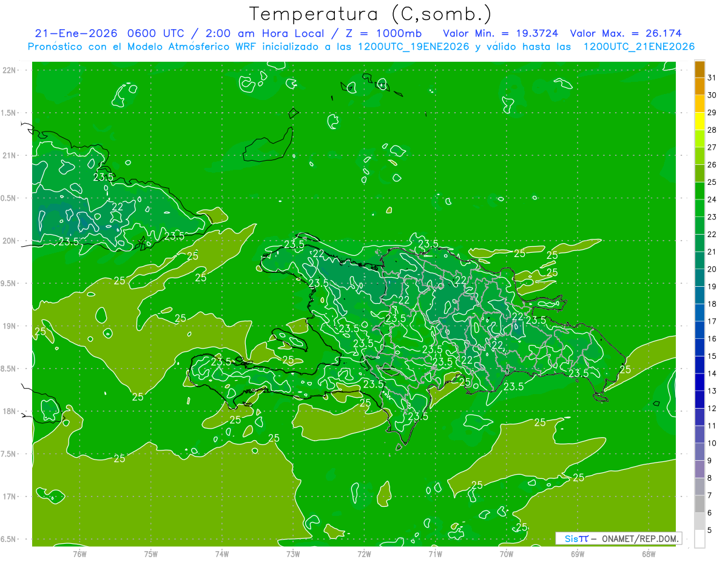Click the 68W longitude axis label

click(x=648, y=554)
